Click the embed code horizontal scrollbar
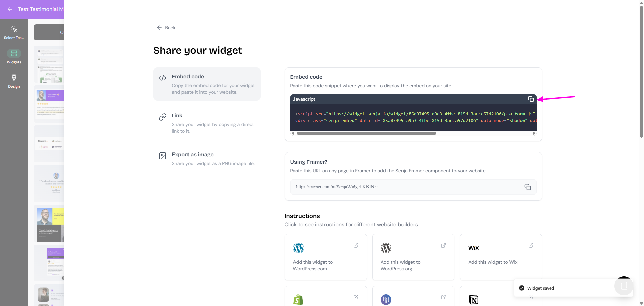The height and width of the screenshot is (306, 644). 366,133
